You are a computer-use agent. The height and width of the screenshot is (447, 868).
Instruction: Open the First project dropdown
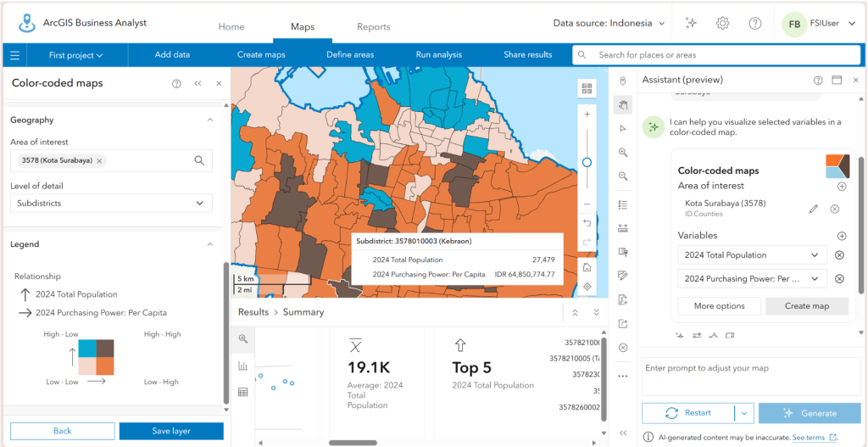point(75,55)
